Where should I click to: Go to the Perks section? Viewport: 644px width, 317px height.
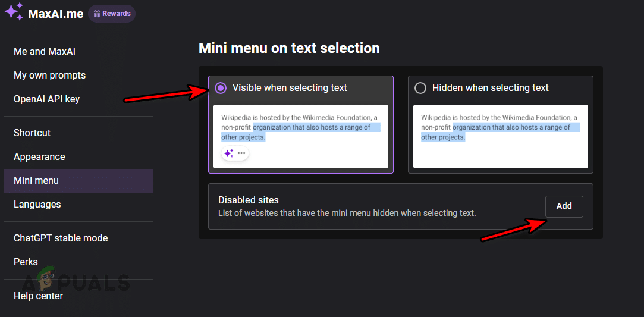pos(26,262)
